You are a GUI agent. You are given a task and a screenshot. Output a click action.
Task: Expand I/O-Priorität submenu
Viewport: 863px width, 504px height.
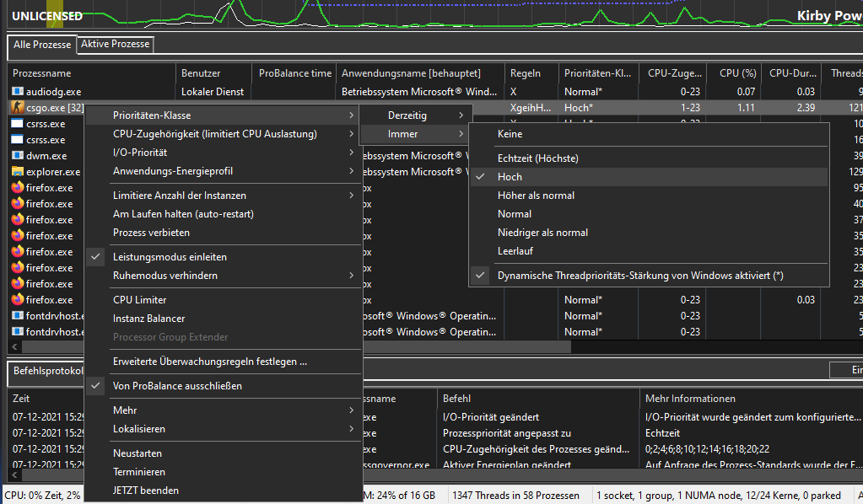pos(223,153)
